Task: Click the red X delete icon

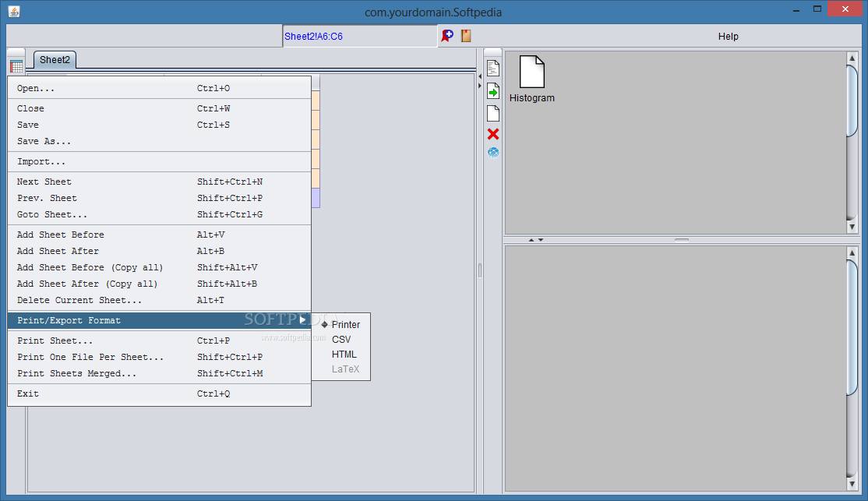Action: pos(493,134)
